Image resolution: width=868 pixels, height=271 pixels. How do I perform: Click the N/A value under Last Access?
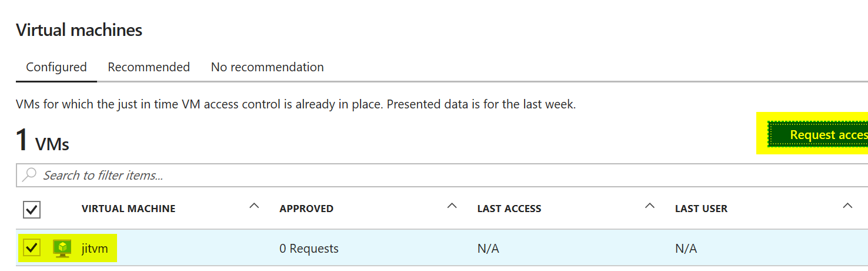pos(488,249)
